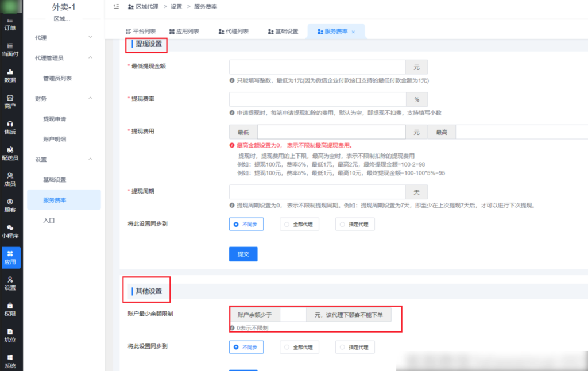
Task: Open the 订单 orders icon in sidebar
Action: point(10,25)
